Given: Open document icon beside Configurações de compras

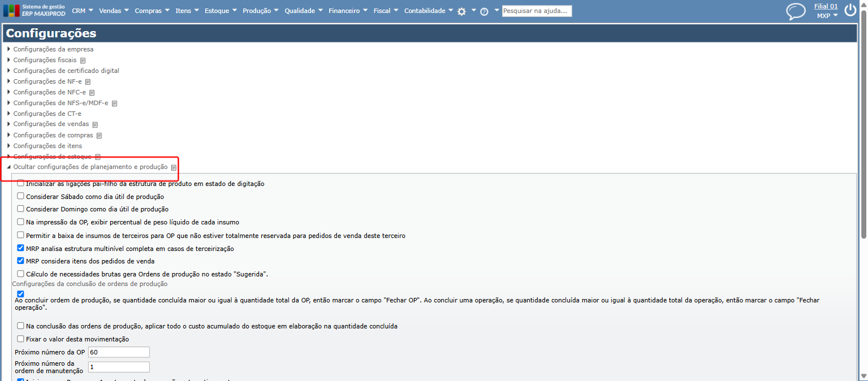Looking at the screenshot, I should pos(99,136).
